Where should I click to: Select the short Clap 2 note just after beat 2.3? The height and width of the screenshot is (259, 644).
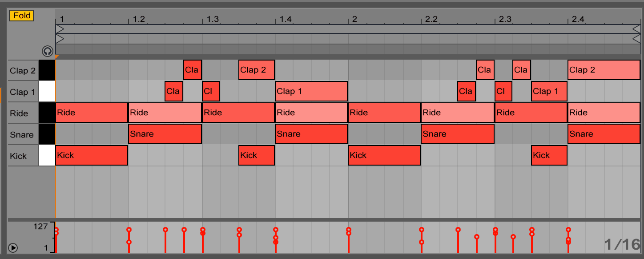522,70
